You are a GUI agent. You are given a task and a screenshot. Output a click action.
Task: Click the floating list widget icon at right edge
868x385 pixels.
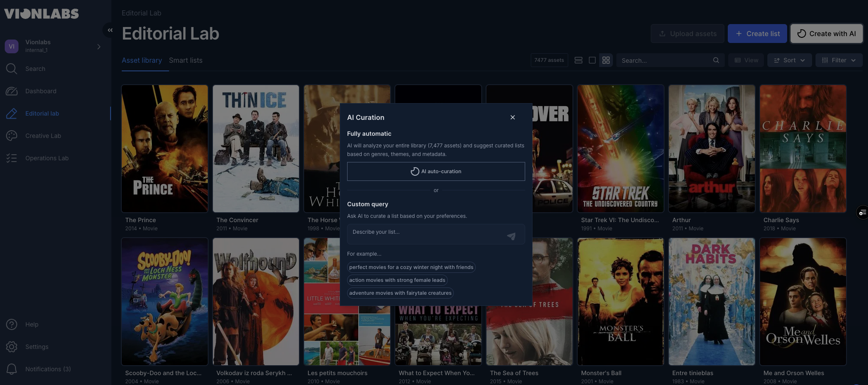coord(862,213)
